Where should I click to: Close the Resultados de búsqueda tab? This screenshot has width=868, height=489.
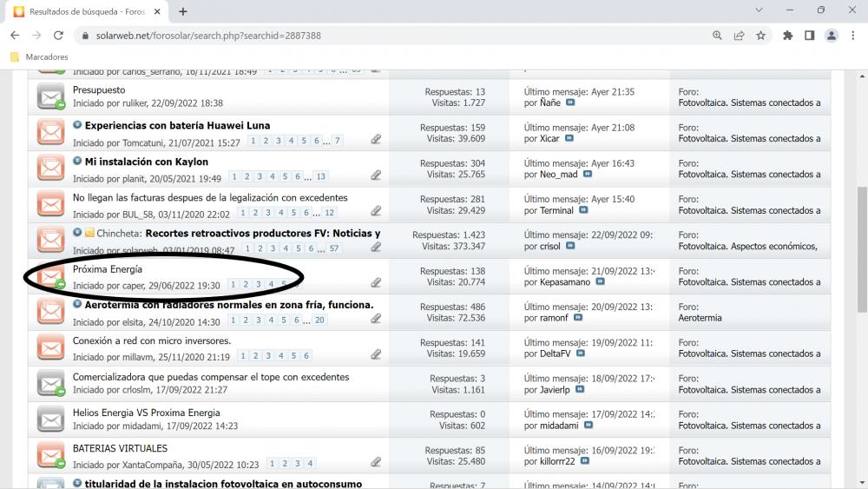tap(157, 11)
